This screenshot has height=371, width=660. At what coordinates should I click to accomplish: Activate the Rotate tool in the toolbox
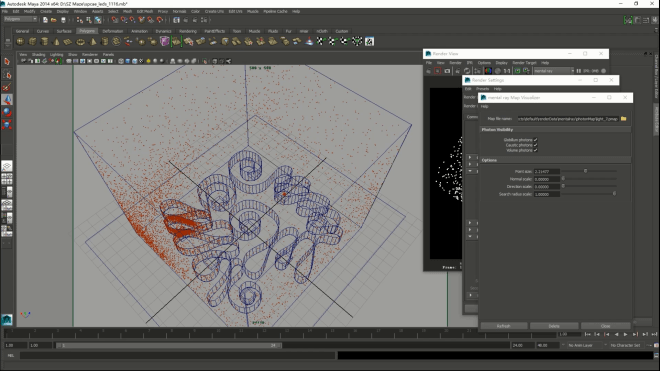tap(7, 112)
